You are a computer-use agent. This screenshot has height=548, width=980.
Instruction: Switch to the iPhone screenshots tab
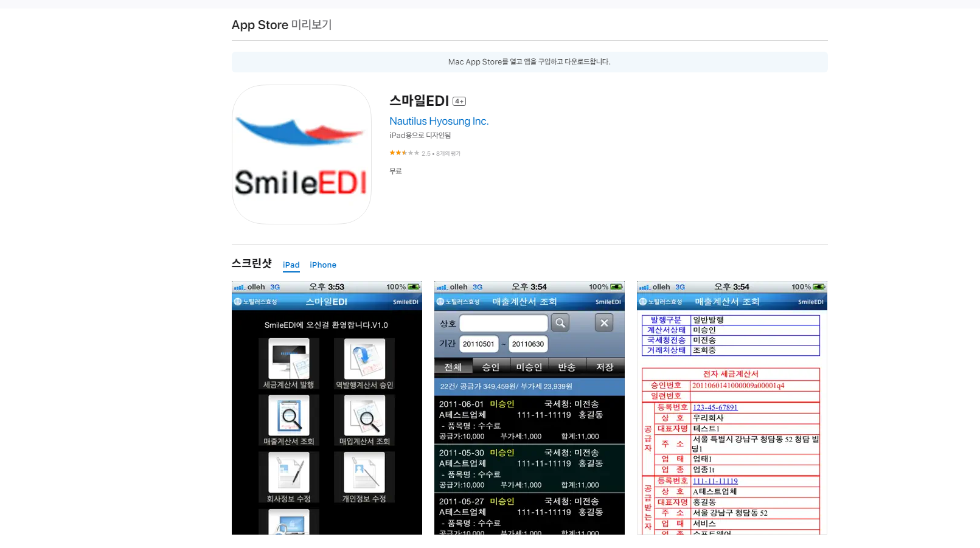tap(323, 265)
